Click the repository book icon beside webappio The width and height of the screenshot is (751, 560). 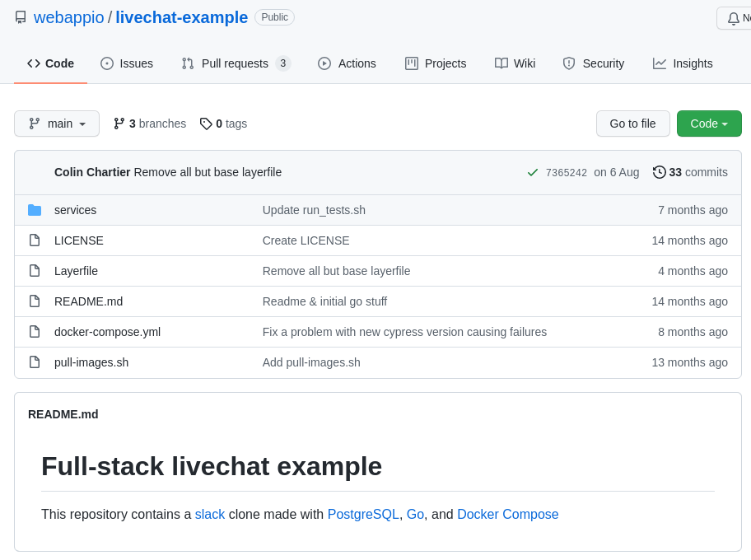pos(21,18)
